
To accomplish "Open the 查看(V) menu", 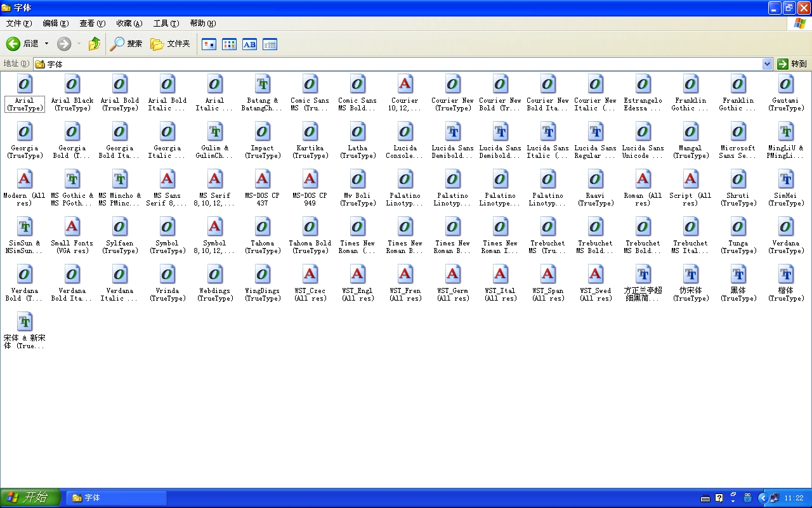I will (93, 23).
